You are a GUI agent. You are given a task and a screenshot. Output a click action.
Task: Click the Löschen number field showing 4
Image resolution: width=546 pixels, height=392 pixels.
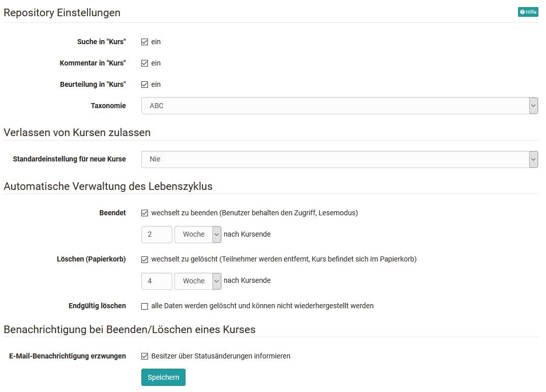[157, 281]
